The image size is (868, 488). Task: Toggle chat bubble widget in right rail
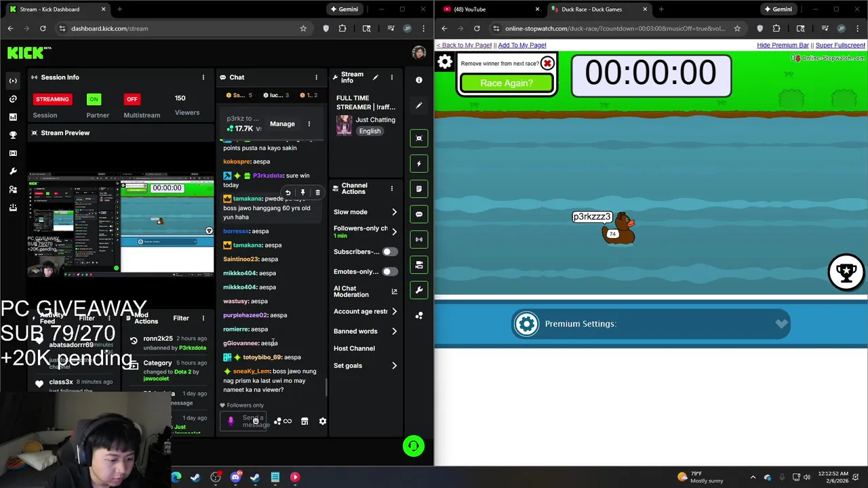(419, 214)
